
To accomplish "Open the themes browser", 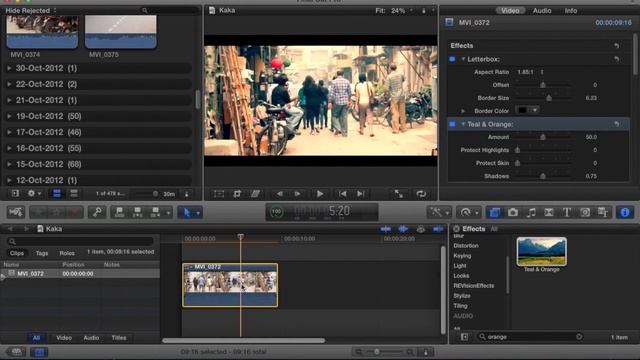I will (603, 212).
